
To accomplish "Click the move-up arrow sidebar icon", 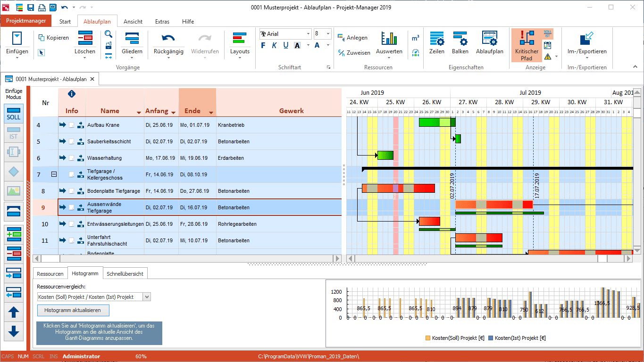I will pyautogui.click(x=14, y=312).
